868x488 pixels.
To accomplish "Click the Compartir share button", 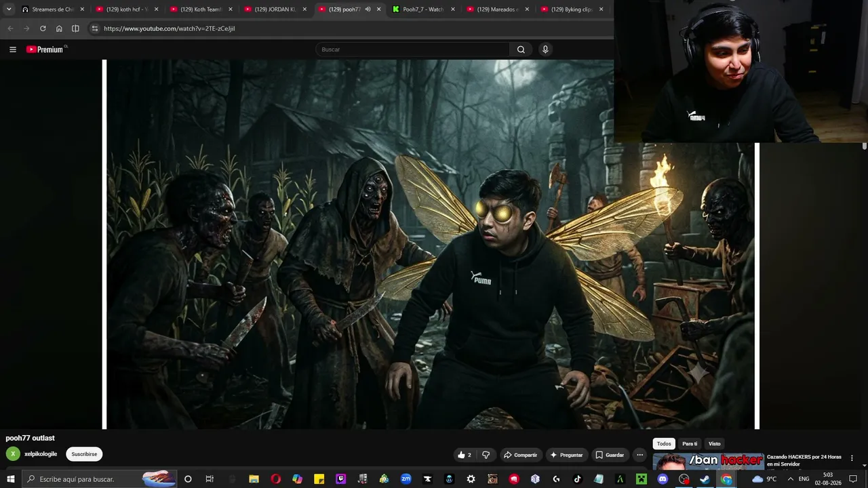I will [520, 455].
